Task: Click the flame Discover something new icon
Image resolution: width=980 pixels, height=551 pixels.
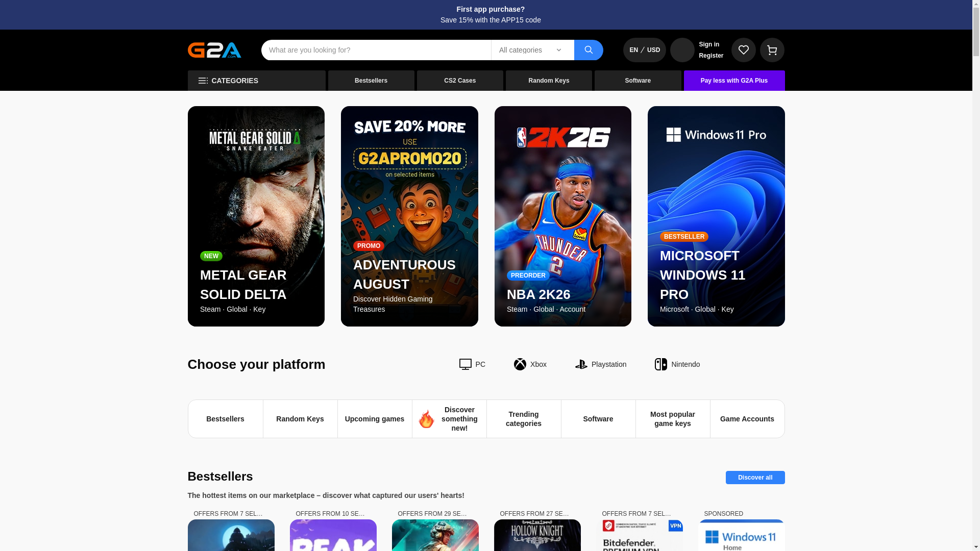Action: point(426,419)
